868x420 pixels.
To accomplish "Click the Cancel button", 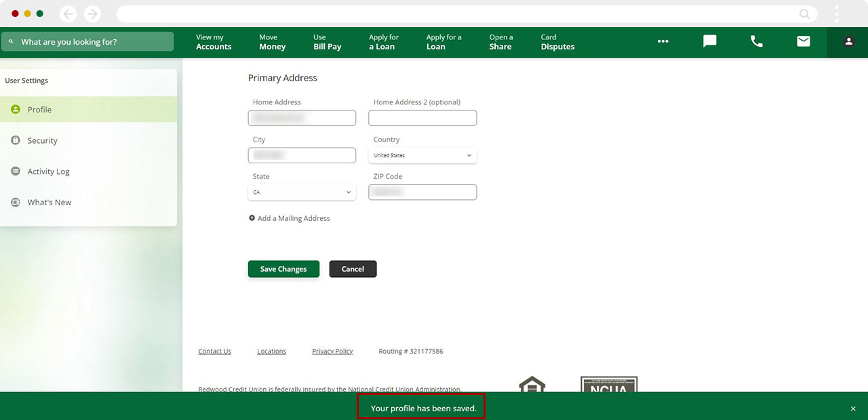I will (x=353, y=269).
